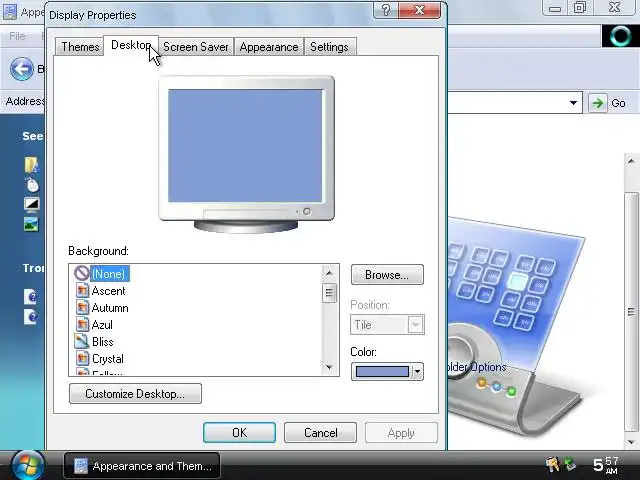Viewport: 640px width, 480px height.
Task: Maximize the Appearance and Themes window
Action: coord(580,7)
